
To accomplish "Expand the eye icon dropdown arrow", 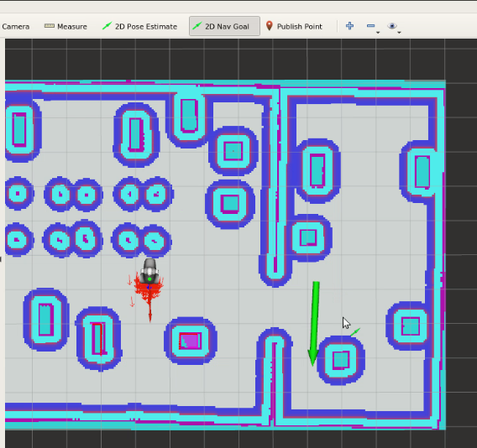I will [x=399, y=32].
